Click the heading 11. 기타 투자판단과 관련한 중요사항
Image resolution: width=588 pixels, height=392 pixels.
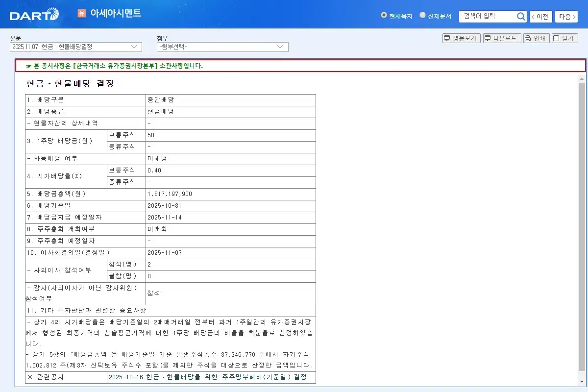coord(86,311)
